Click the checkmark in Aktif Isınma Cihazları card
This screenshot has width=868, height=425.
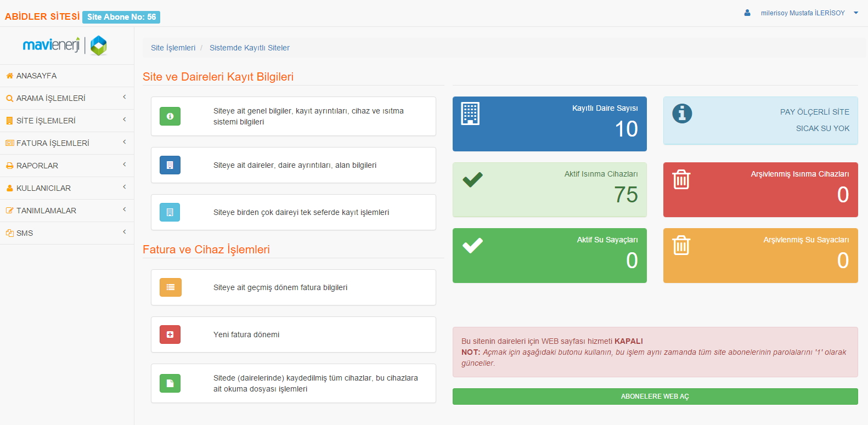click(472, 179)
